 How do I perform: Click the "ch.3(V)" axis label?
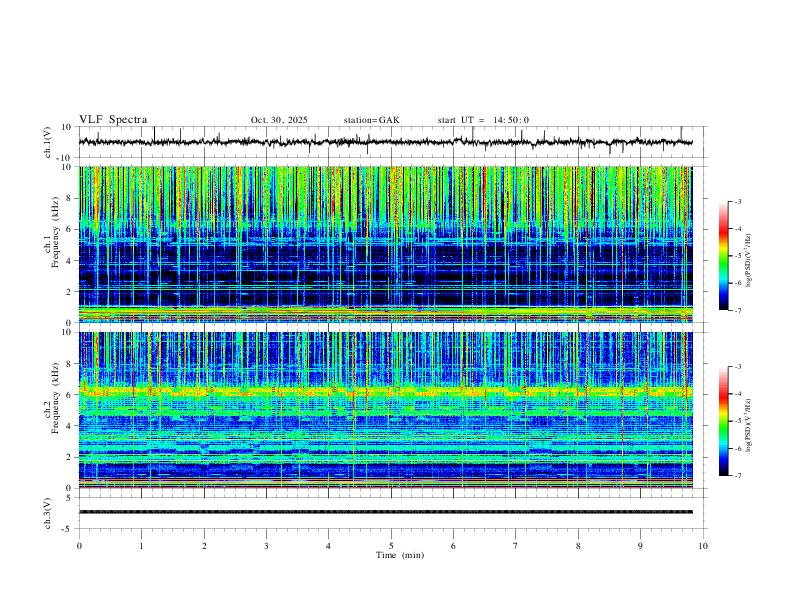point(48,513)
